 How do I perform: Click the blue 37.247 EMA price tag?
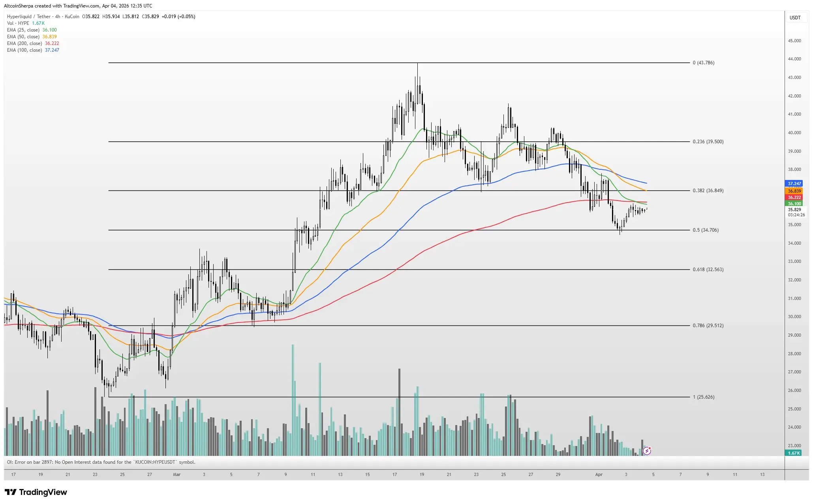tap(794, 184)
